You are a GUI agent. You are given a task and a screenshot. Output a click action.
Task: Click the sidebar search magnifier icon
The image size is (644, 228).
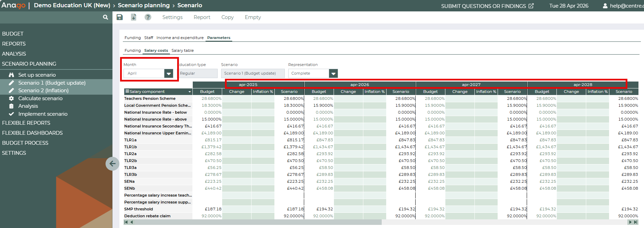coord(106,17)
